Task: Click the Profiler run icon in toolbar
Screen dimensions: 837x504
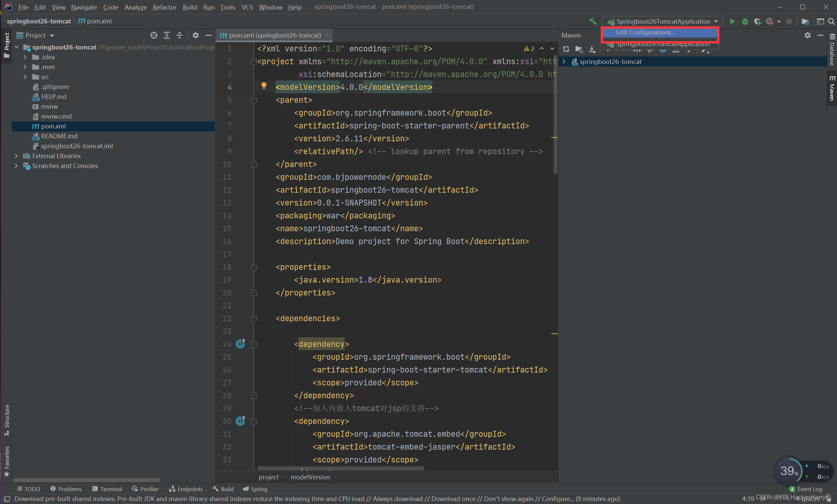Action: point(770,21)
